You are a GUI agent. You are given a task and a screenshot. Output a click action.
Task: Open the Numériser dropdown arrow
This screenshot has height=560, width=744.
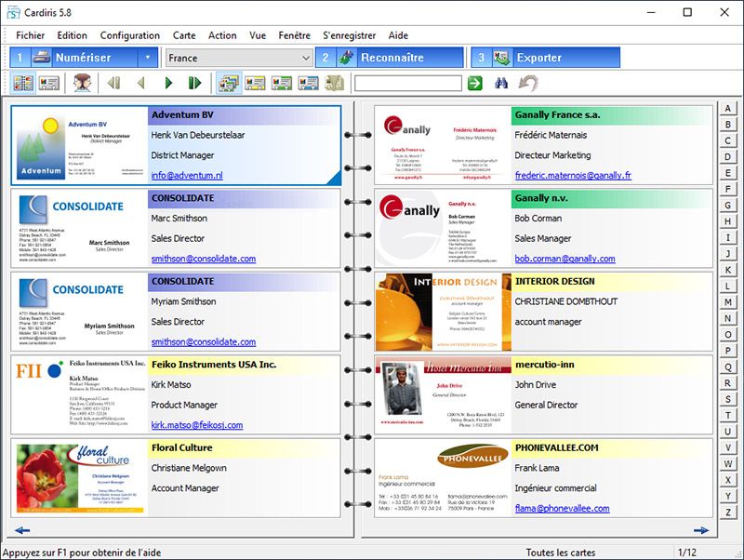[x=147, y=58]
